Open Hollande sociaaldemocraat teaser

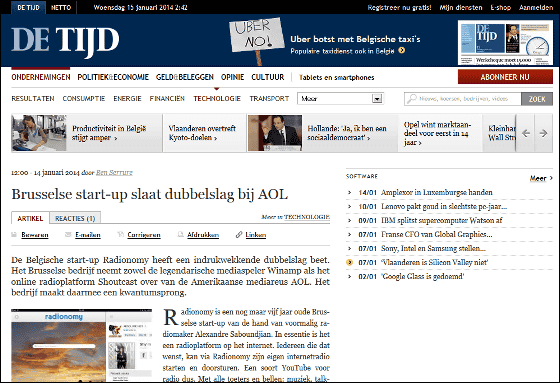347,133
